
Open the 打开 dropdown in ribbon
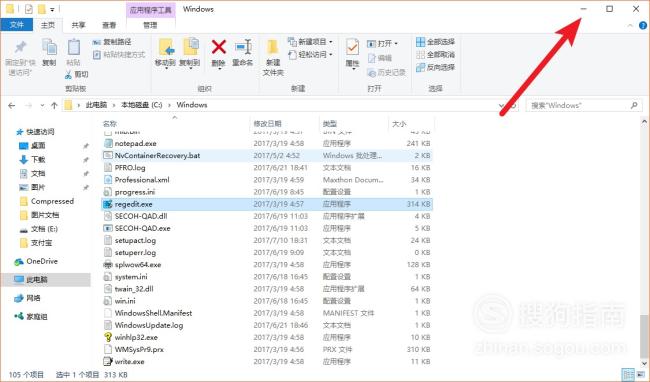coord(382,44)
